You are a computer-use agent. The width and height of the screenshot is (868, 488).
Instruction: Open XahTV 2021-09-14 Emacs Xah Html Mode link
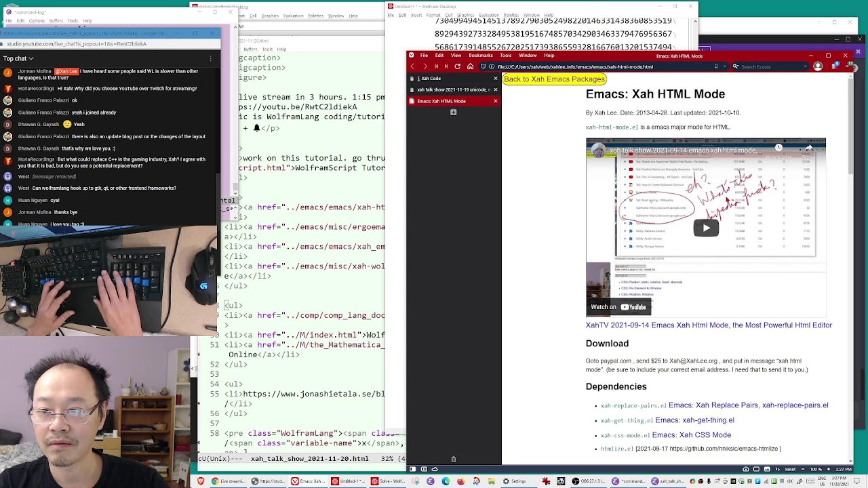coord(709,325)
